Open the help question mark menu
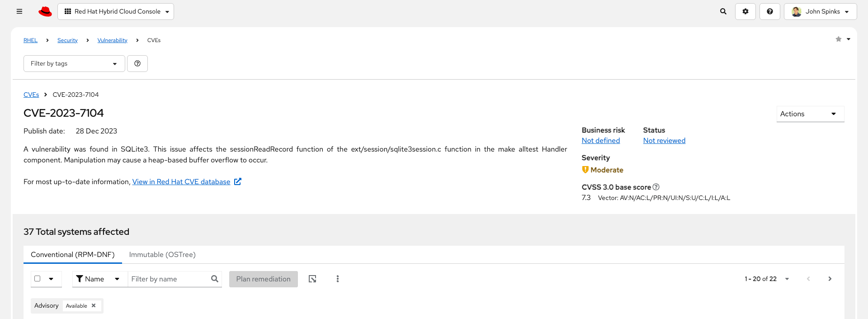The width and height of the screenshot is (868, 319). 770,11
